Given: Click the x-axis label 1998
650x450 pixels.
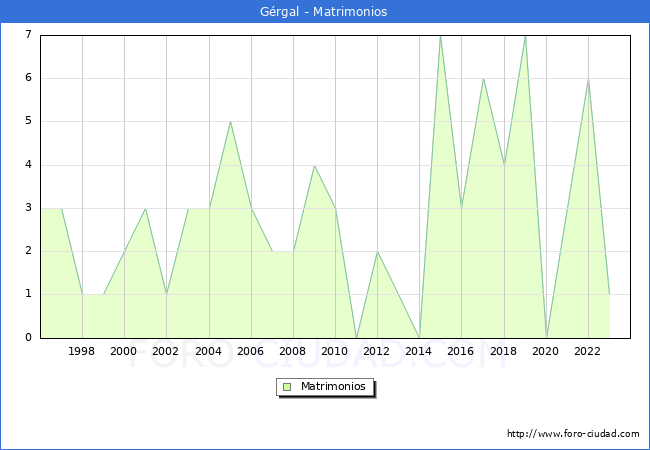Looking at the screenshot, I should (x=81, y=351).
